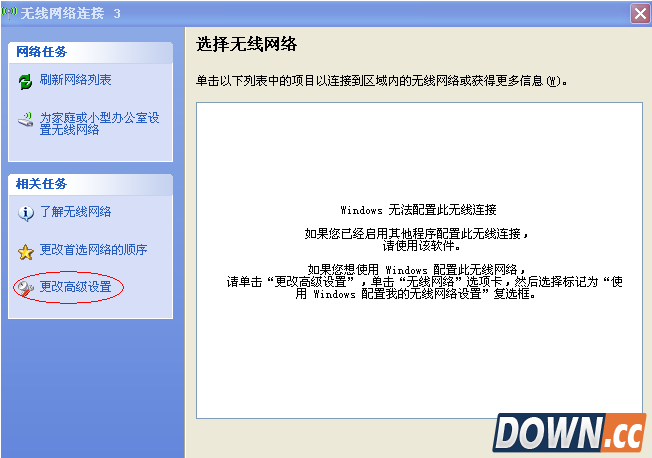The width and height of the screenshot is (652, 458).
Task: Open 为家庭或小型办公室设置无线网络 link
Action: coord(99,124)
